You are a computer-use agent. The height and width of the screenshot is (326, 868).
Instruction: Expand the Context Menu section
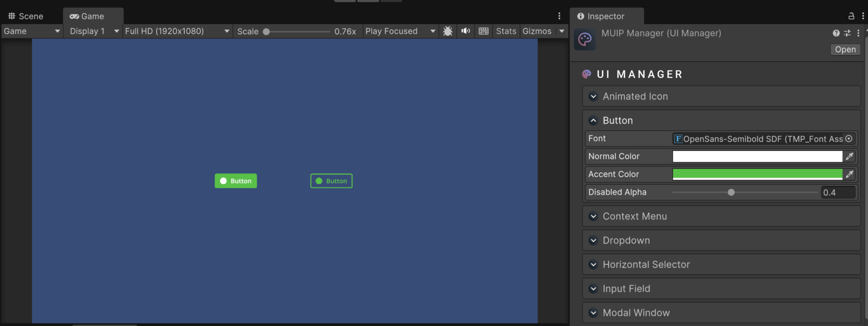[721, 216]
